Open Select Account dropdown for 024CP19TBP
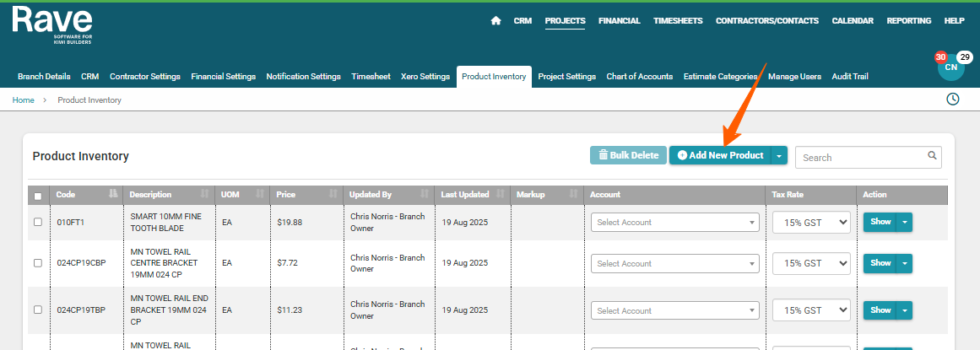 (x=675, y=310)
